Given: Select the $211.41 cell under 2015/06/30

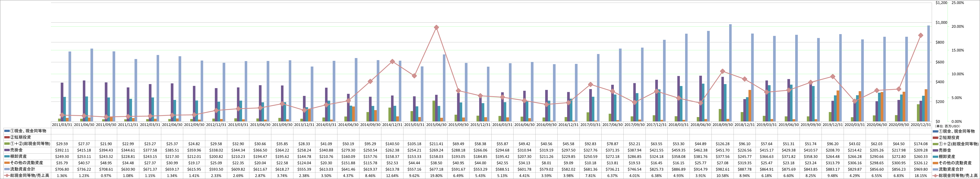Looking at the screenshot, I should (x=436, y=144).
